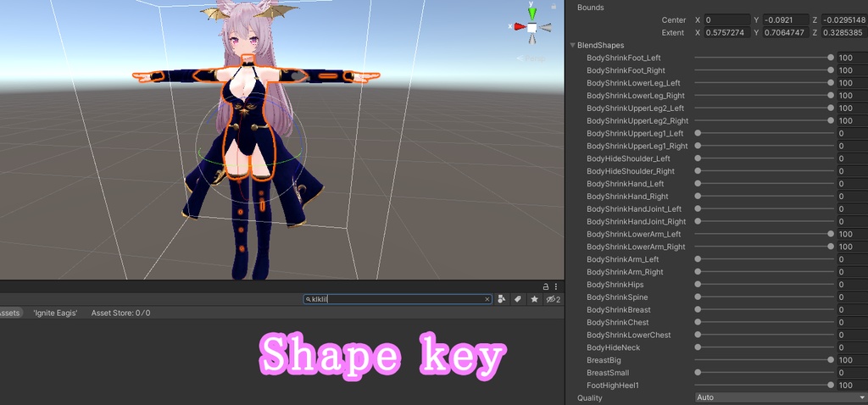
Task: Edit the Bounds Extent Z value
Action: click(845, 33)
